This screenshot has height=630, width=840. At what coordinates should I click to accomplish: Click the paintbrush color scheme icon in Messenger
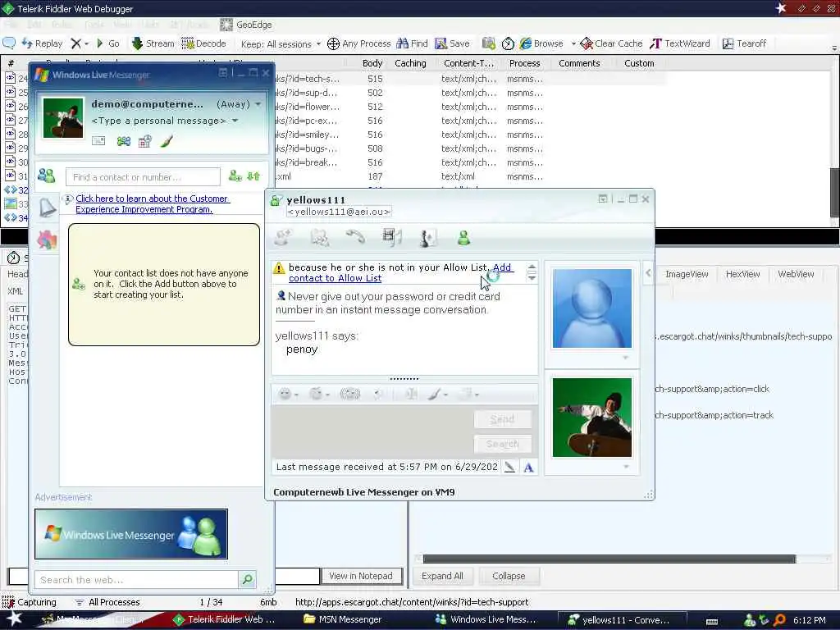(x=167, y=141)
